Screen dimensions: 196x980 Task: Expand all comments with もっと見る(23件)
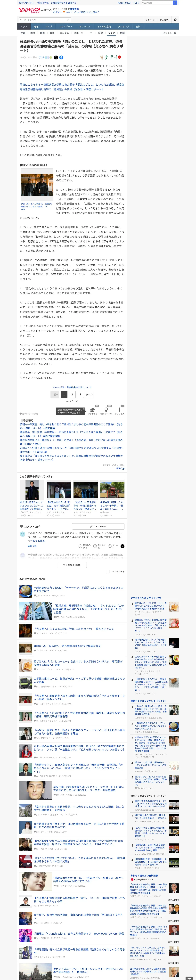coord(72,565)
